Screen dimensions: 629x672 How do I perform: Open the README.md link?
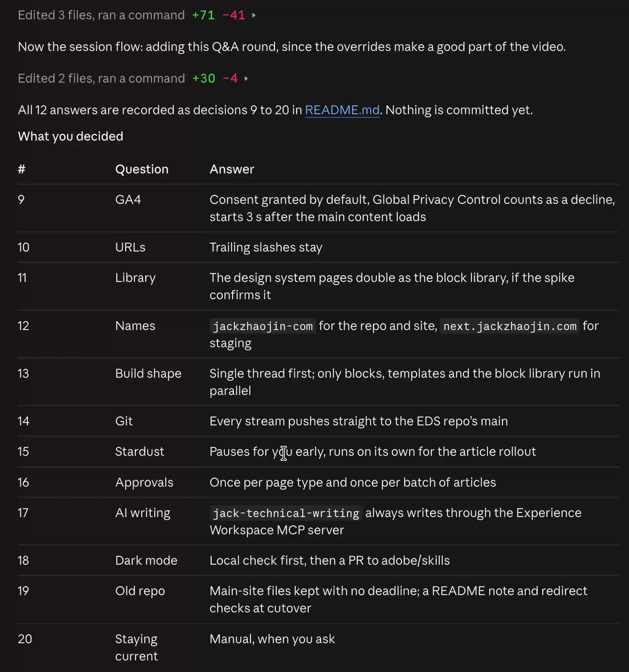pyautogui.click(x=342, y=110)
